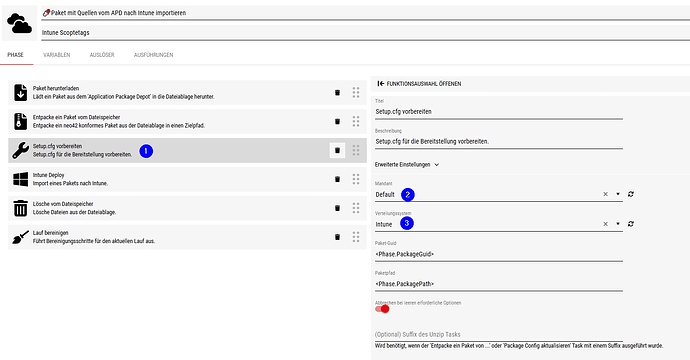This screenshot has height=360, width=690.
Task: Click the cloud workflow icon
Action: [x=19, y=23]
